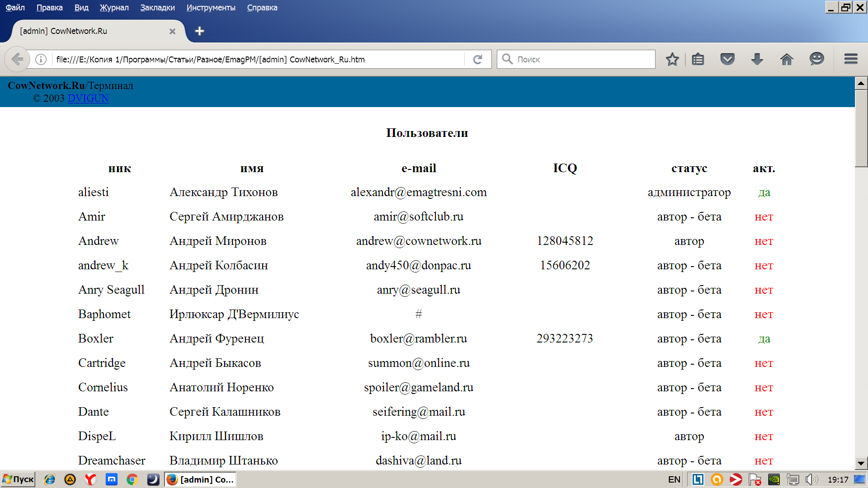Open a new tab with plus button
Image resolution: width=868 pixels, height=488 pixels.
(x=199, y=31)
